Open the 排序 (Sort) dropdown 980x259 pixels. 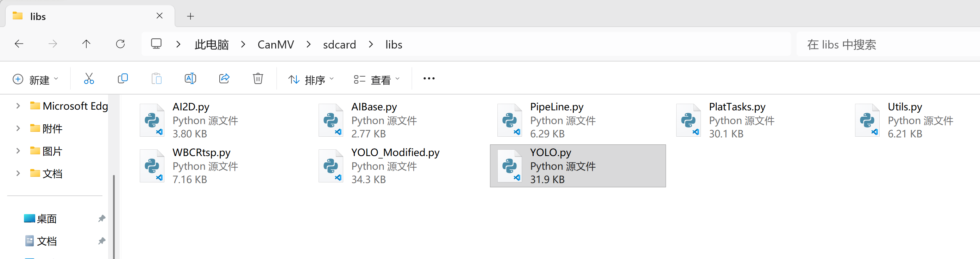coord(311,79)
